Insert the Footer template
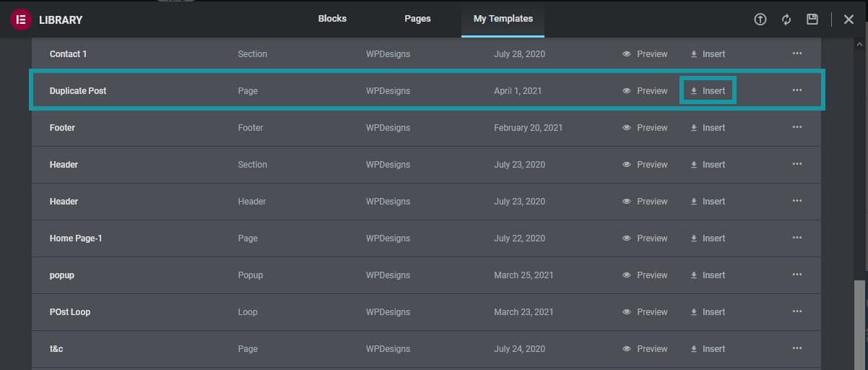 tap(708, 128)
